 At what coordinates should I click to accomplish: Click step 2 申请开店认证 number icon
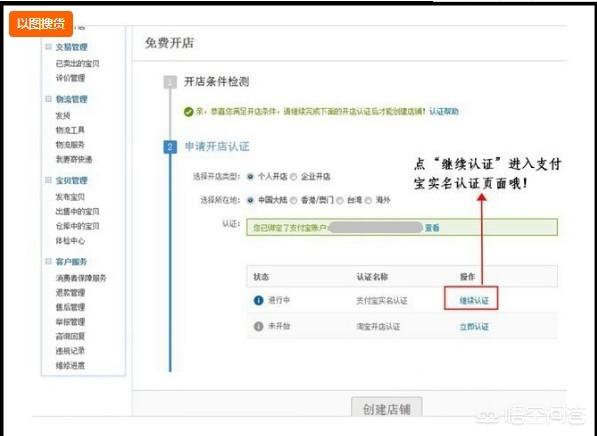[170, 147]
